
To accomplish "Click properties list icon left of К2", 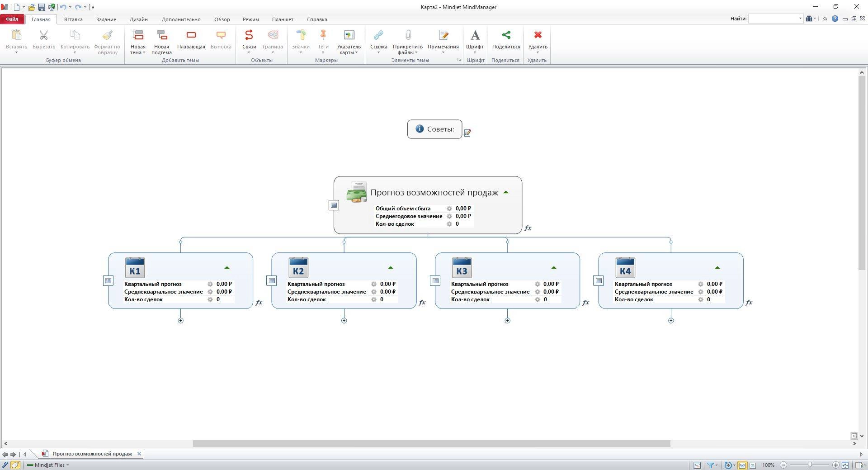I will pos(272,280).
